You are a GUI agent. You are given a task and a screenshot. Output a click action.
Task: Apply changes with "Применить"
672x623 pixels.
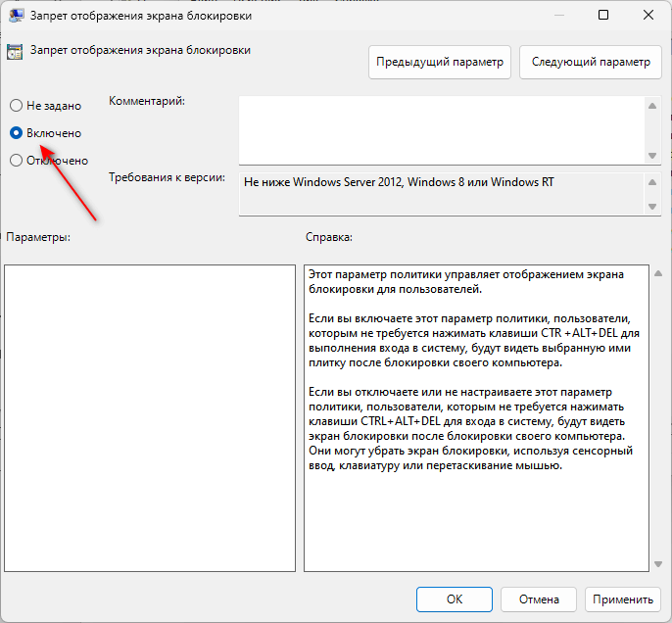(x=622, y=599)
